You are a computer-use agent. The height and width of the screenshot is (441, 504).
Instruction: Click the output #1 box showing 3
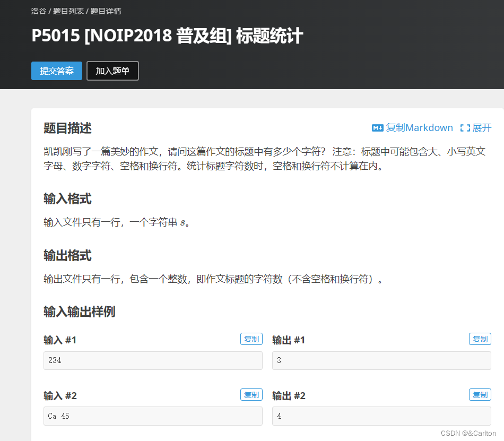pyautogui.click(x=381, y=360)
